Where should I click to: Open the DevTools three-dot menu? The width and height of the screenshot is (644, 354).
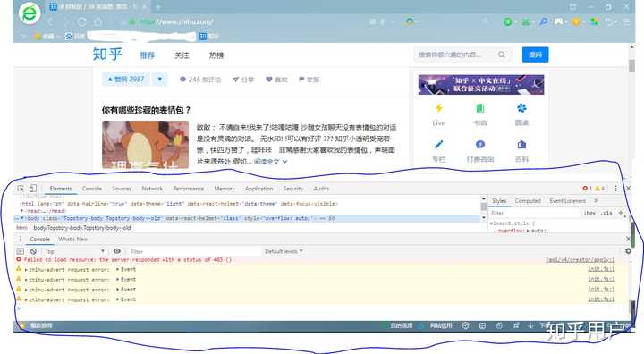click(x=615, y=189)
